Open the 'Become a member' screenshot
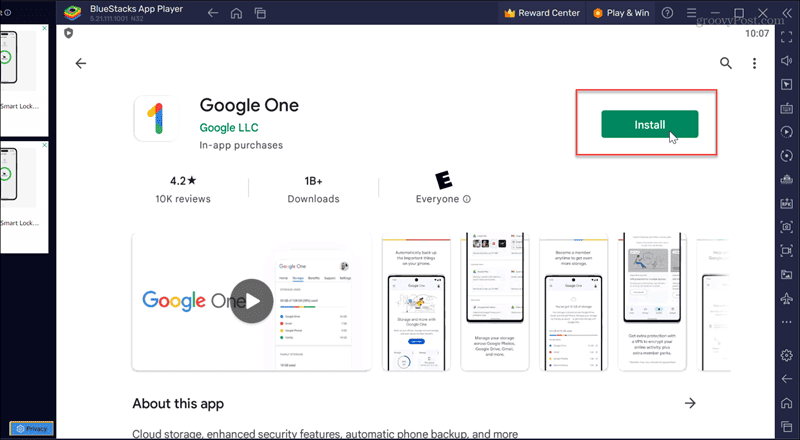800x440 pixels. tap(573, 302)
